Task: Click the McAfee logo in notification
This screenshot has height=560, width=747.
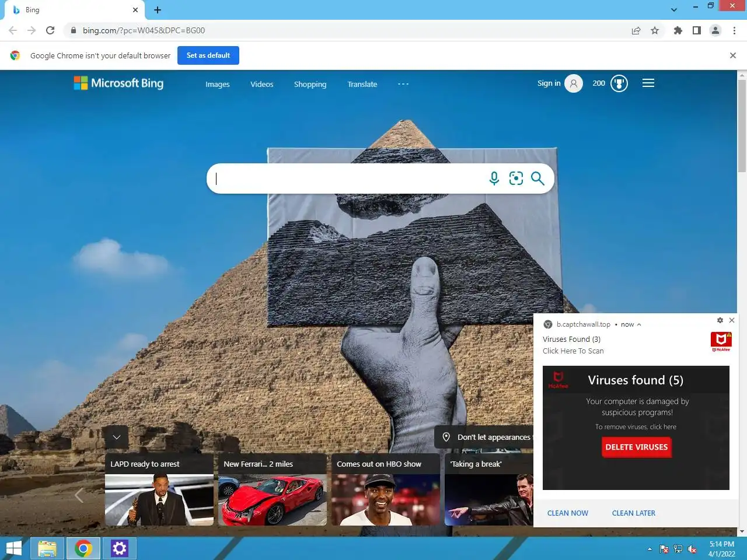Action: tap(721, 341)
